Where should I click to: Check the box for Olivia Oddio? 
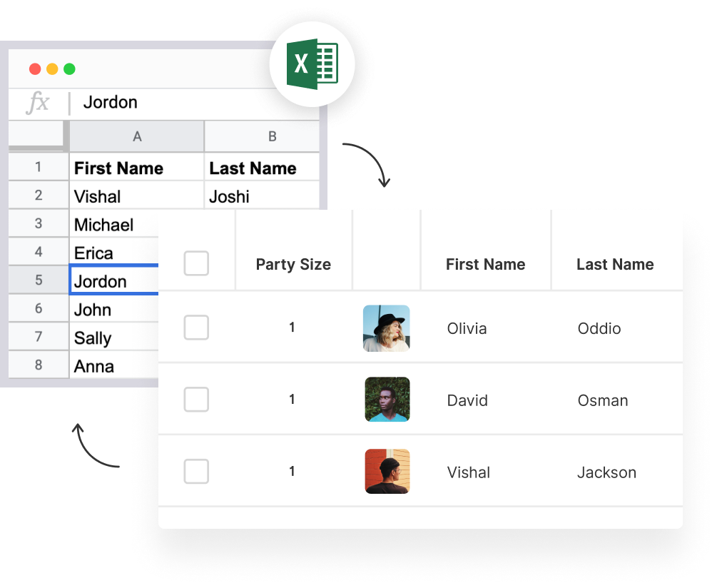pos(196,328)
